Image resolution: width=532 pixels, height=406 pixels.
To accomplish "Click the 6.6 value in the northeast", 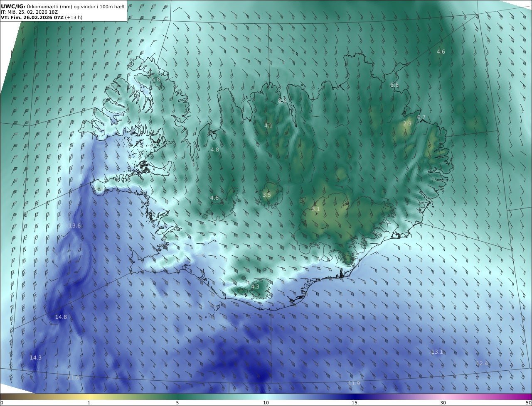I will click(394, 85).
